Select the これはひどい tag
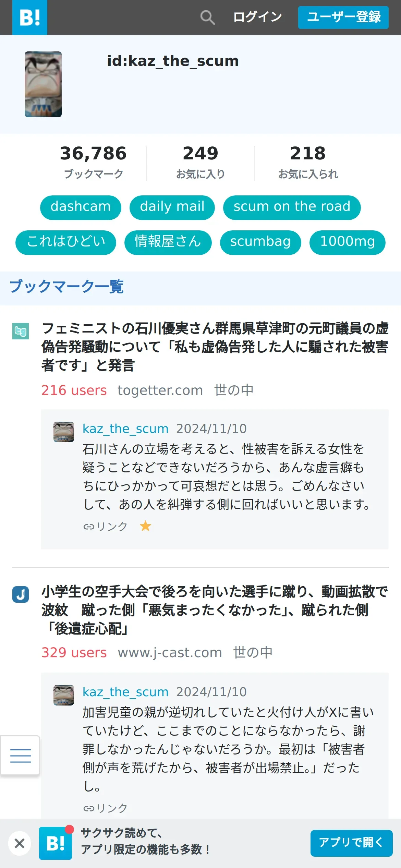Viewport: 401px width, 868px height. pyautogui.click(x=66, y=242)
